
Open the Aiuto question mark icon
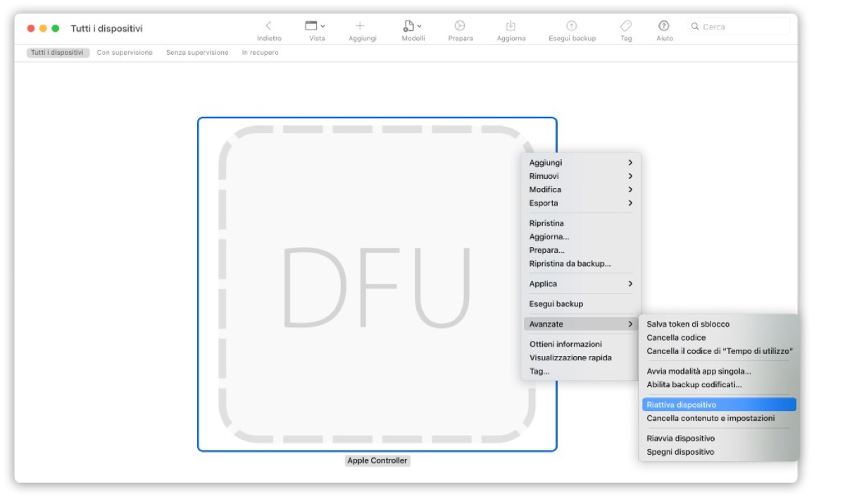664,26
